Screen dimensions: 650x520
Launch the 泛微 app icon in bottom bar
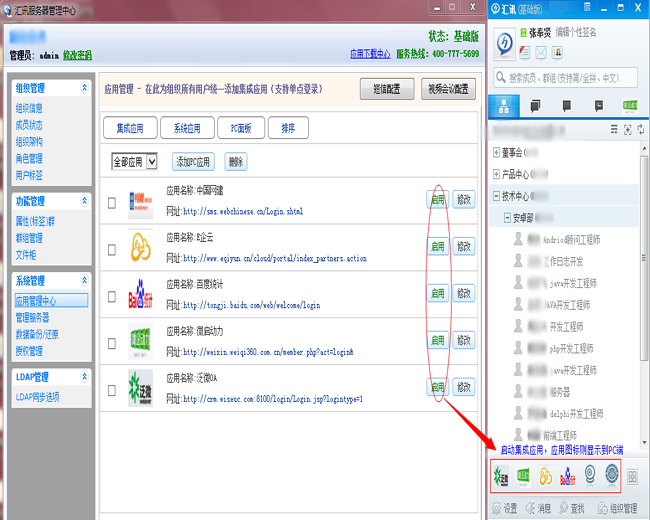[501, 476]
